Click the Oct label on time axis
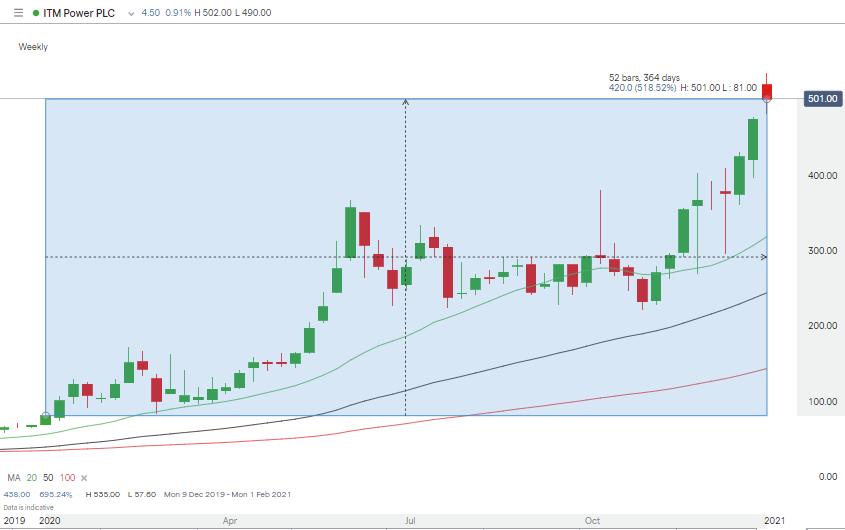The image size is (845, 530). 592,521
